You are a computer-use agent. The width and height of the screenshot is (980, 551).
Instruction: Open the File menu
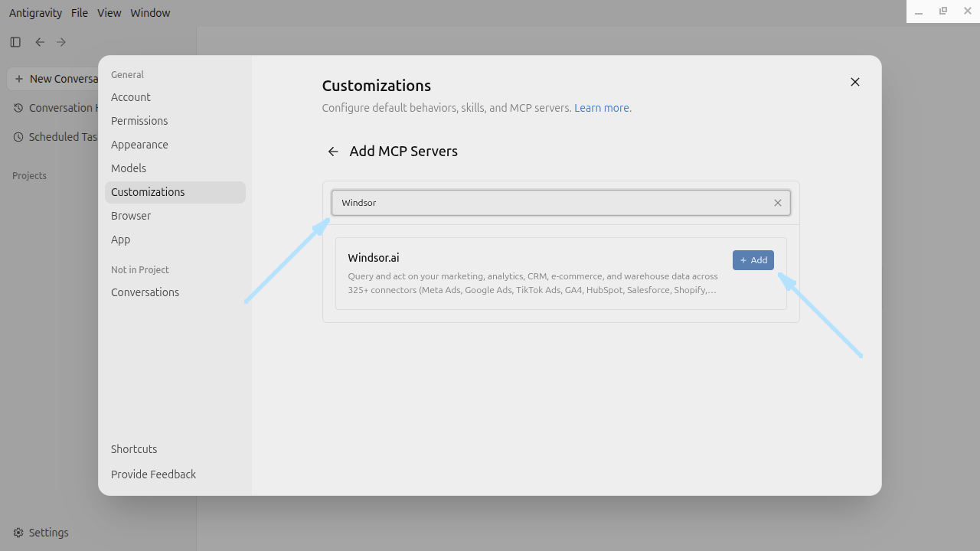point(80,13)
